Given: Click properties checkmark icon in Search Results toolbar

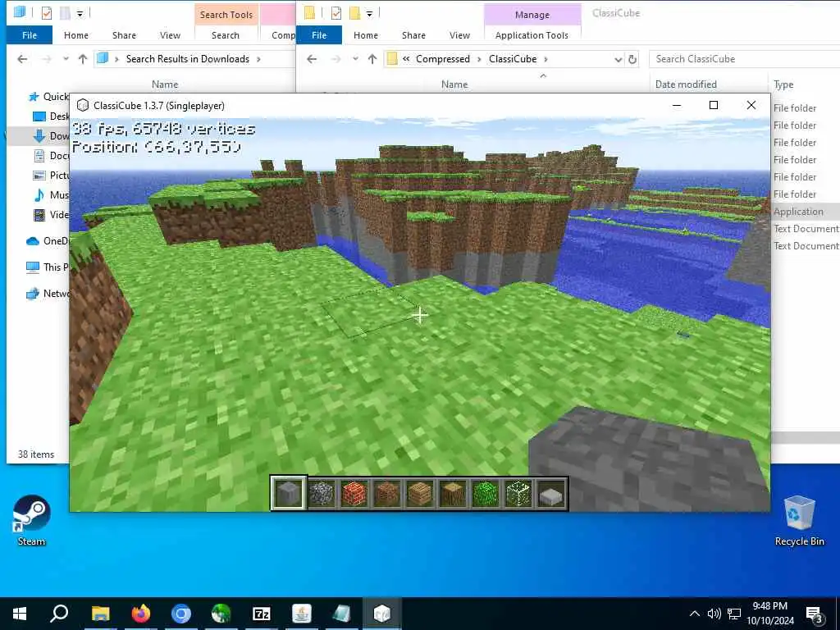Looking at the screenshot, I should coord(47,13).
